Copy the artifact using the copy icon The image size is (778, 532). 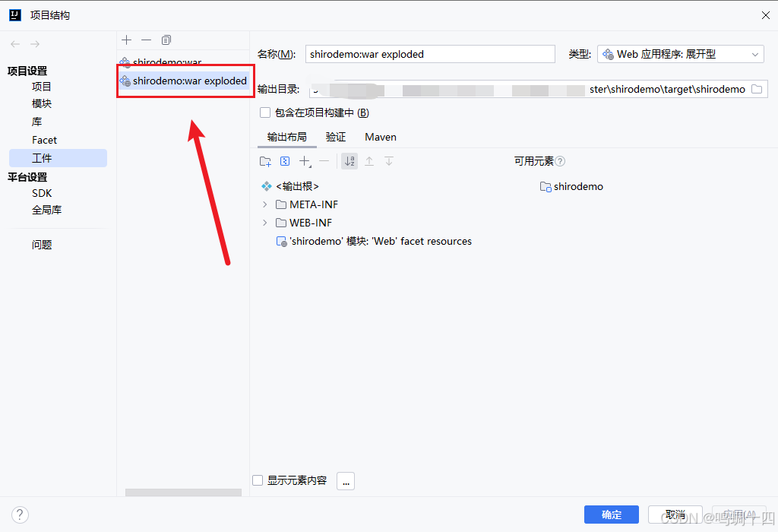click(x=166, y=40)
